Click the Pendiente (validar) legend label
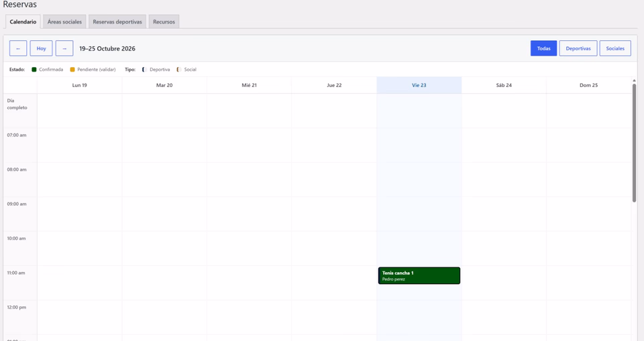The width and height of the screenshot is (644, 341). [97, 70]
